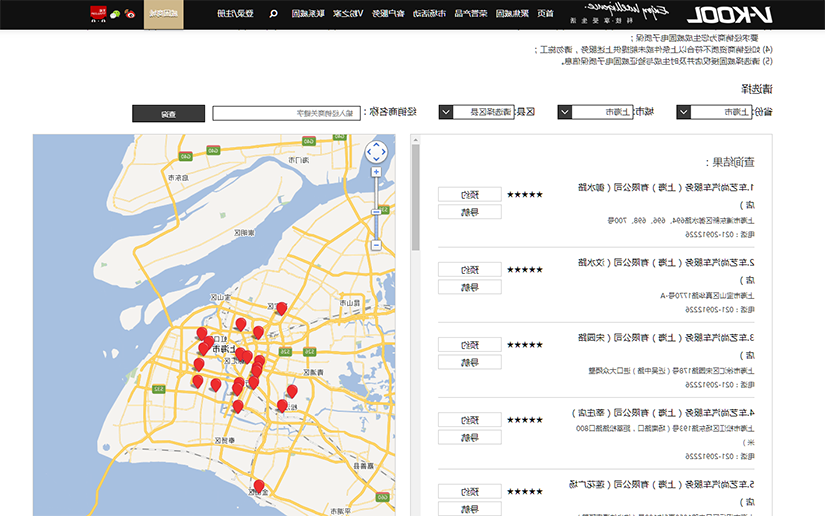Open the 市场活动 menu item

[x=429, y=14]
